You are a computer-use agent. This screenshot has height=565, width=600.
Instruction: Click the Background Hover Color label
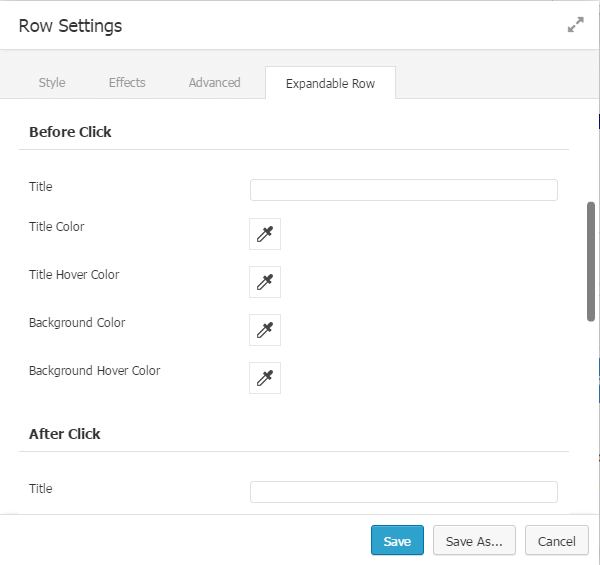[94, 371]
